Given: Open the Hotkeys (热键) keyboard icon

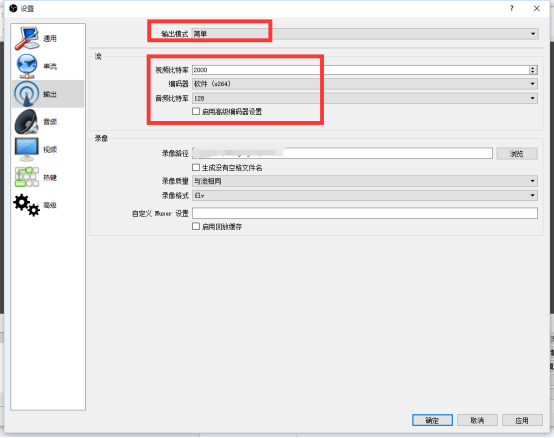Looking at the screenshot, I should pyautogui.click(x=27, y=177).
